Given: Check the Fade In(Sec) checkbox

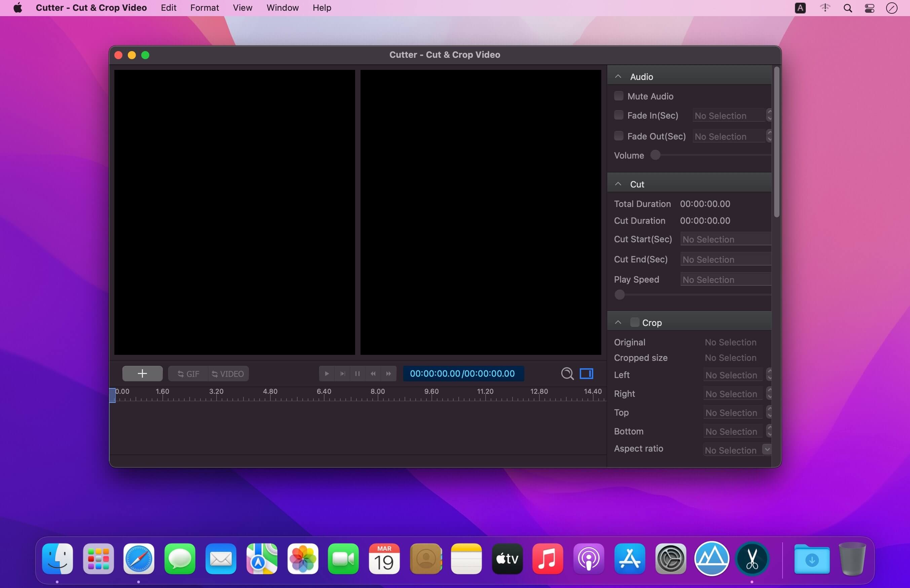Looking at the screenshot, I should [618, 115].
